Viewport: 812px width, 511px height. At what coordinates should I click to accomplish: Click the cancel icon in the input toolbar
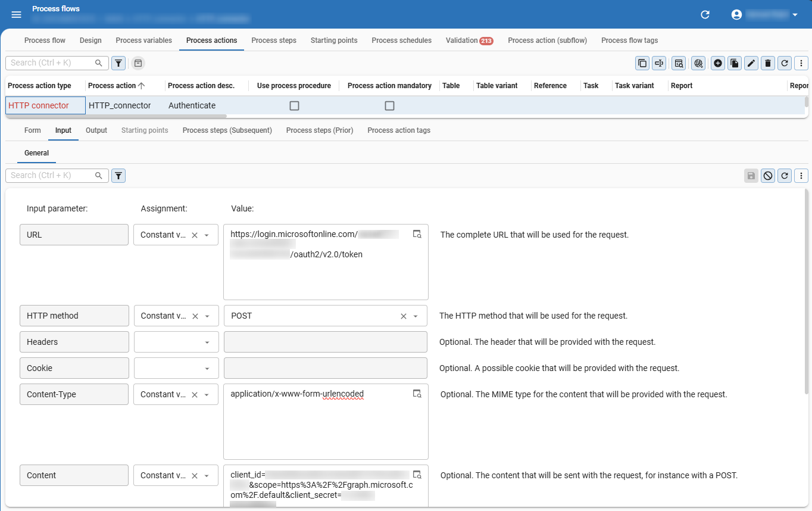pos(768,176)
